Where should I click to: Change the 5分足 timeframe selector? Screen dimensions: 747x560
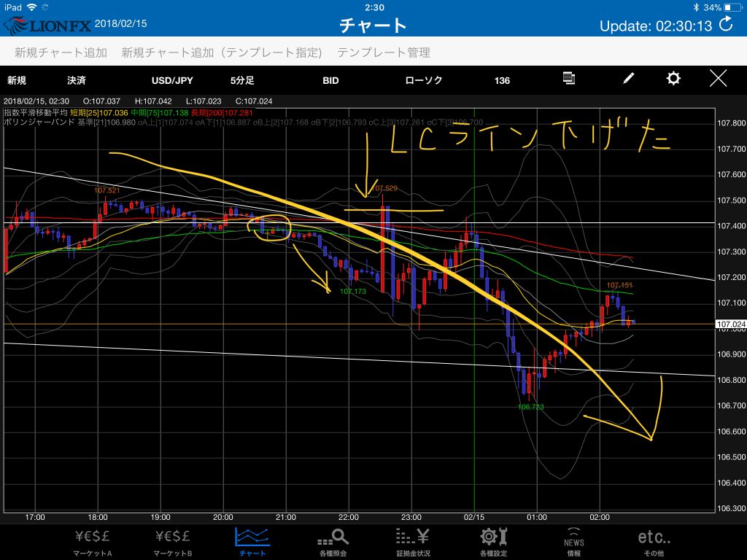pyautogui.click(x=242, y=80)
